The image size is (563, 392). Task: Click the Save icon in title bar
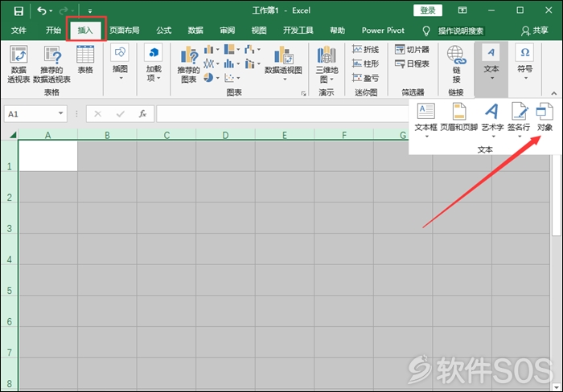18,10
